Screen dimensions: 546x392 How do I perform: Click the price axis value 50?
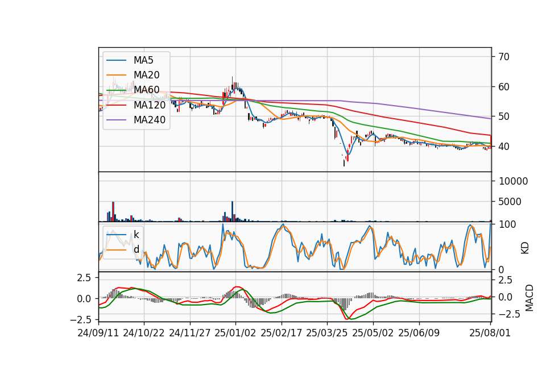(x=504, y=116)
